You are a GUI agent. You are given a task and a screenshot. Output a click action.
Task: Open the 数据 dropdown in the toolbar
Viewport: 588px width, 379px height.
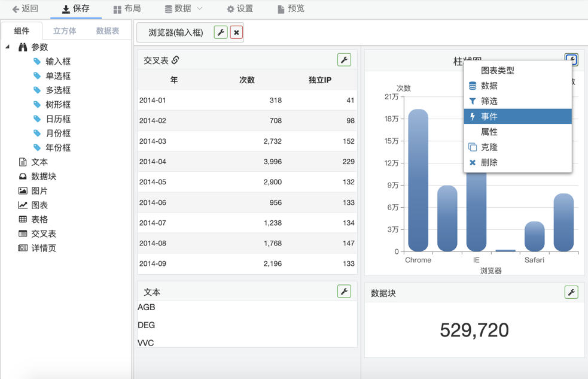click(x=184, y=9)
